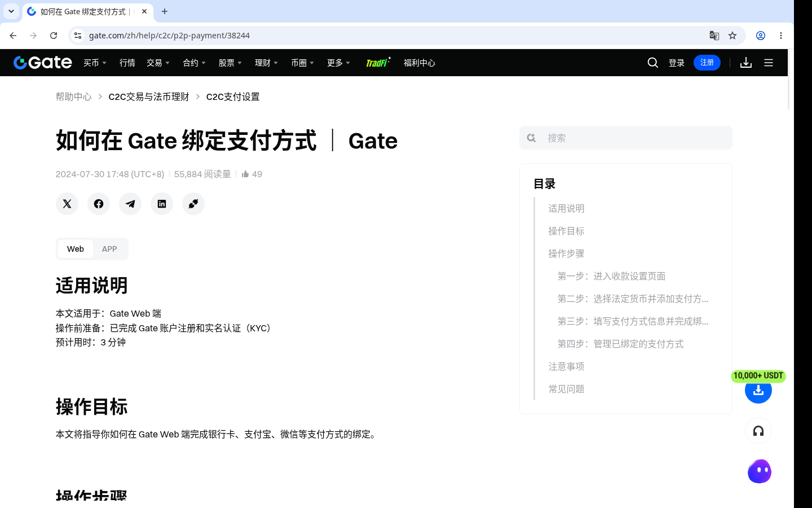Expand the 交易 dropdown menu
Image resolution: width=812 pixels, height=508 pixels.
click(x=158, y=63)
